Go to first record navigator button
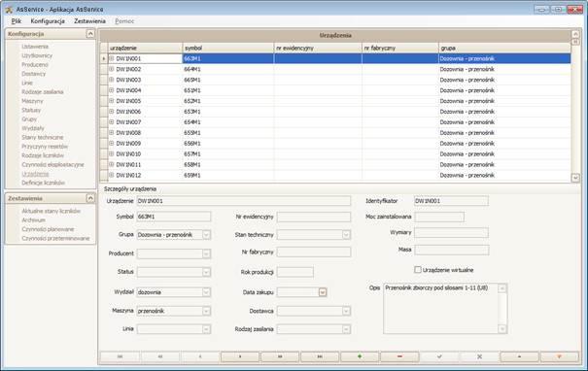588x371 pixels. pos(120,356)
